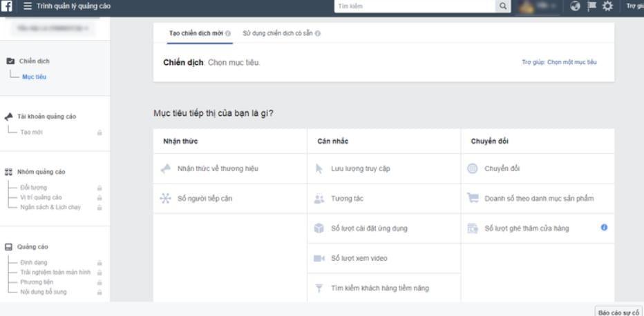
Task: Click the Tài khoản quảng cáo megaphone icon
Action: (8, 117)
